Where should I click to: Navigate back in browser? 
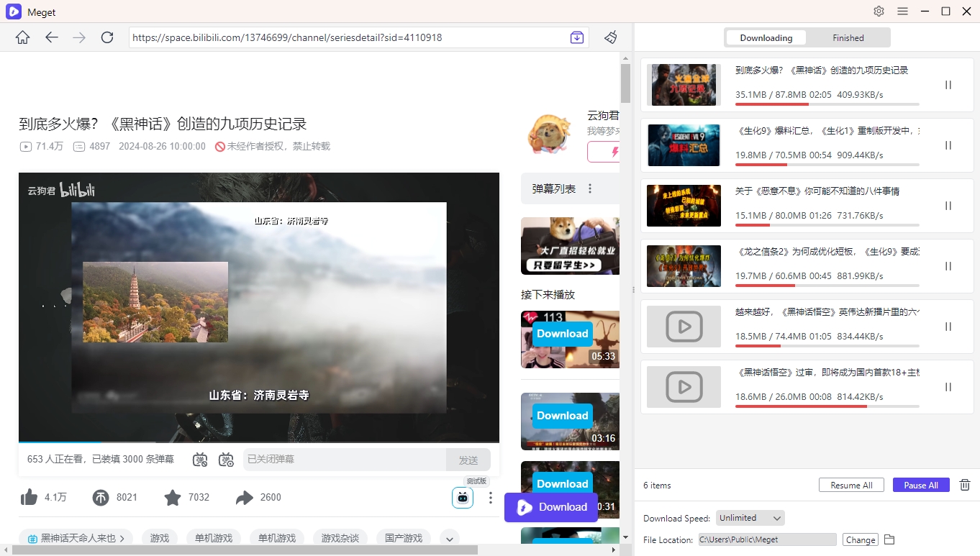[51, 37]
